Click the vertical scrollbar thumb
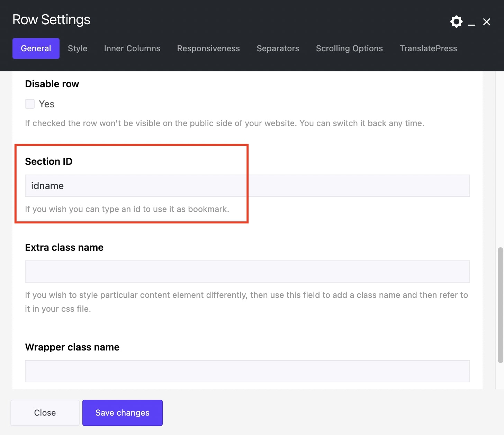 (500, 305)
